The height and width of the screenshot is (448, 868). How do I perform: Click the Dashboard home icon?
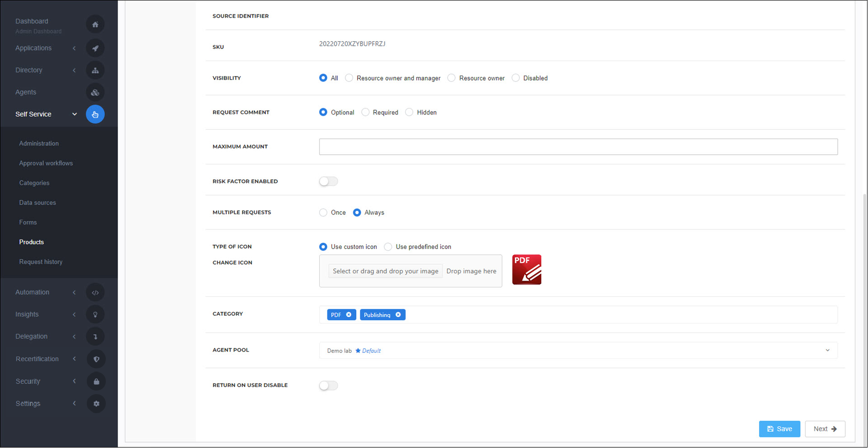coord(95,24)
